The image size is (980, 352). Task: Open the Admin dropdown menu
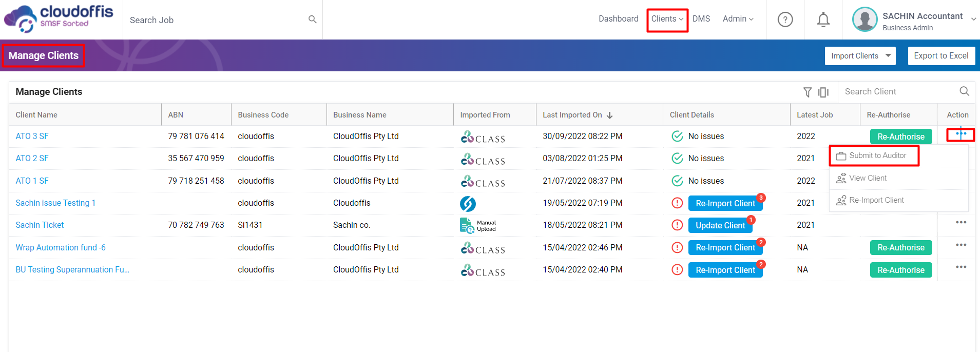738,19
